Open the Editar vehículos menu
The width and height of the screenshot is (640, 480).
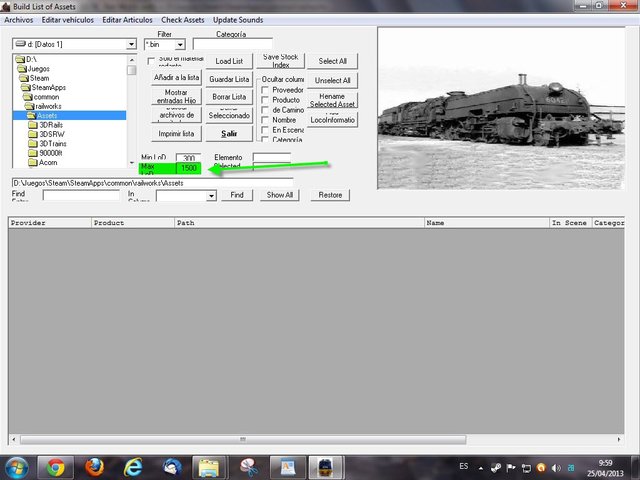click(68, 20)
